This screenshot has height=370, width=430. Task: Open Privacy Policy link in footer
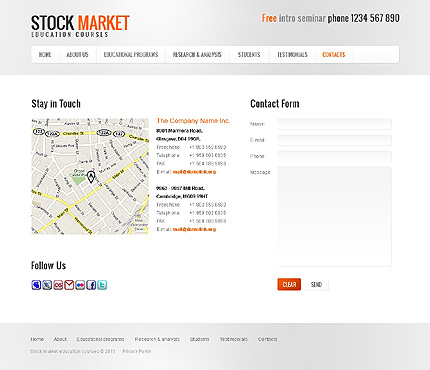pos(137,351)
